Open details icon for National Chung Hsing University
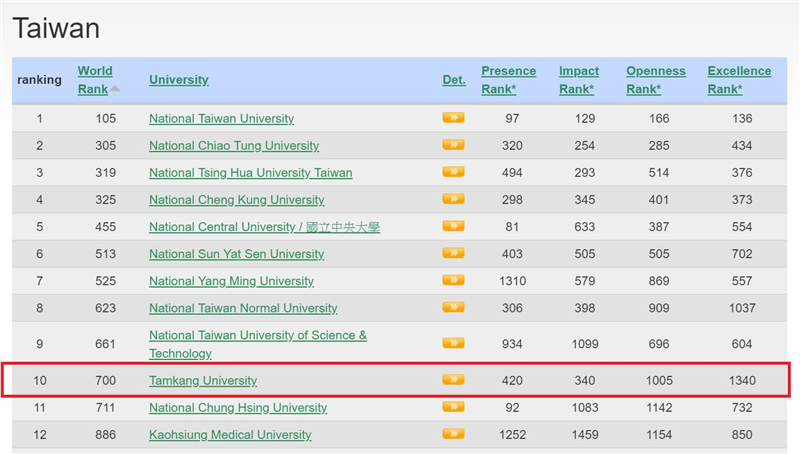800x454 pixels. 453,408
